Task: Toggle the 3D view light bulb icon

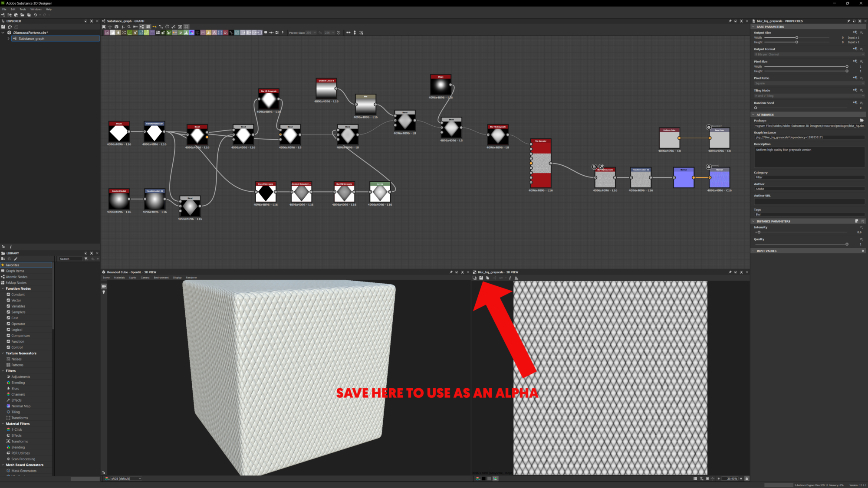Action: [104, 292]
